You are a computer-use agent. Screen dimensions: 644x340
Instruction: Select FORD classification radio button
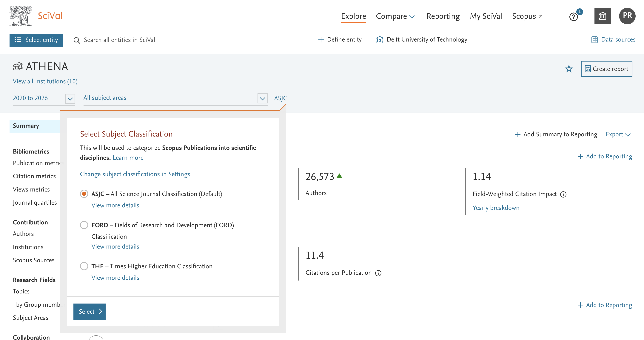coord(84,225)
